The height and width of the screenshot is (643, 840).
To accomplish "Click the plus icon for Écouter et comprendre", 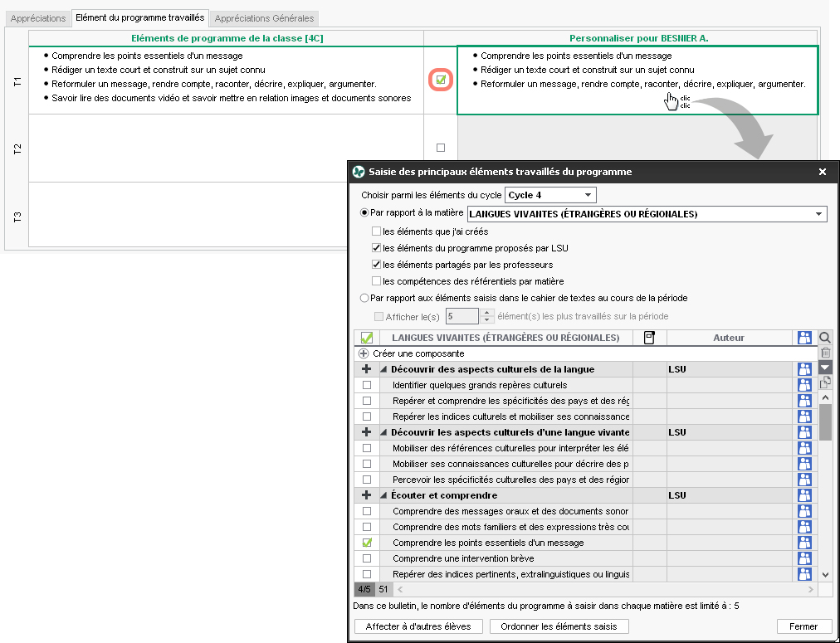I will point(366,495).
